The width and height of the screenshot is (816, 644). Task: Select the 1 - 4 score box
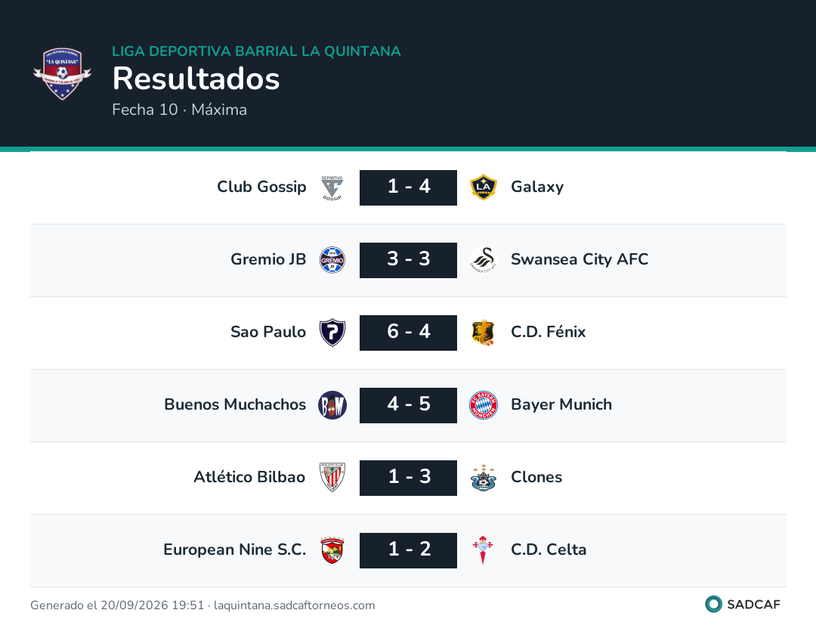[408, 187]
